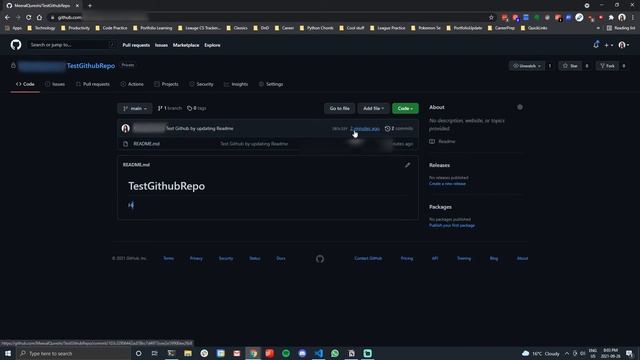Click the 1 branch link
640x360 pixels.
(169, 108)
